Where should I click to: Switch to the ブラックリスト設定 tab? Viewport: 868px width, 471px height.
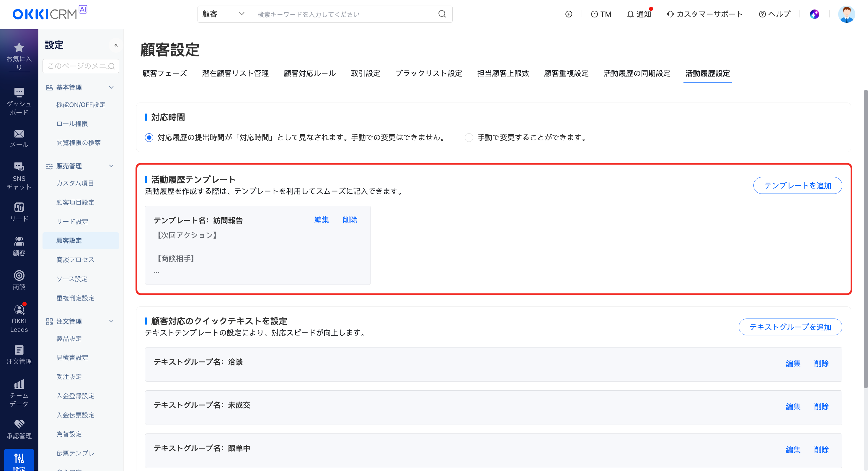(x=429, y=73)
